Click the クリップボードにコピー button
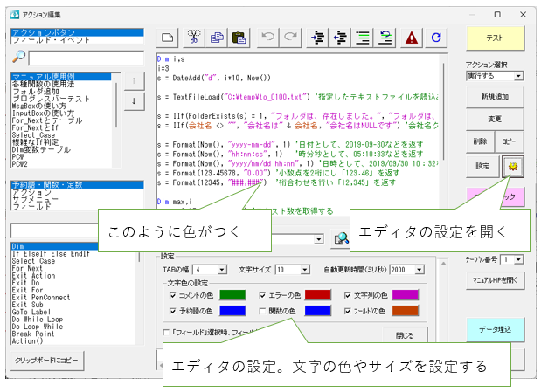 [x=53, y=360]
